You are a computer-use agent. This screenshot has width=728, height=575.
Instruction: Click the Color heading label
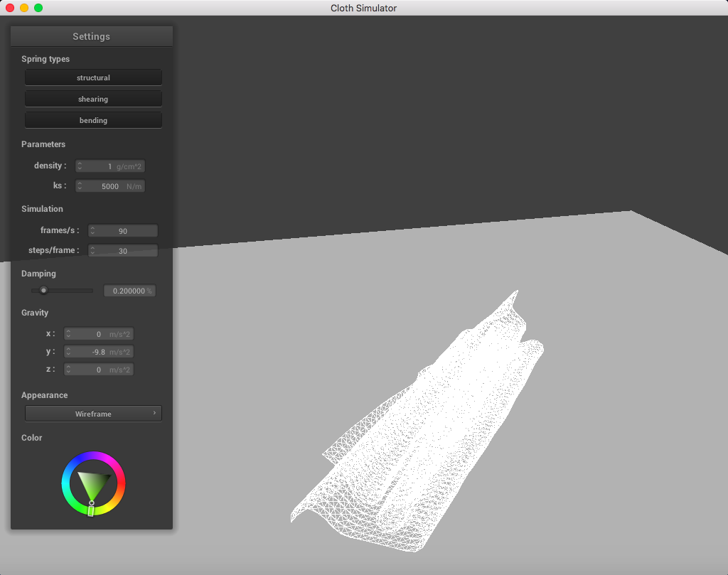[x=31, y=438]
